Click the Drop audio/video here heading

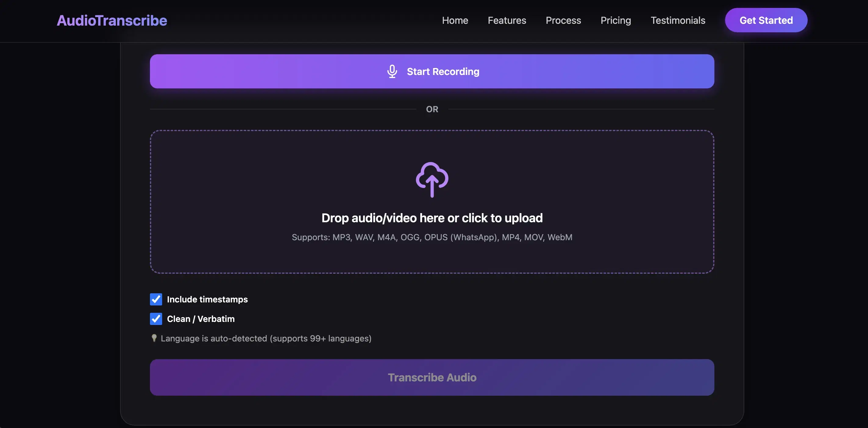pyautogui.click(x=432, y=218)
